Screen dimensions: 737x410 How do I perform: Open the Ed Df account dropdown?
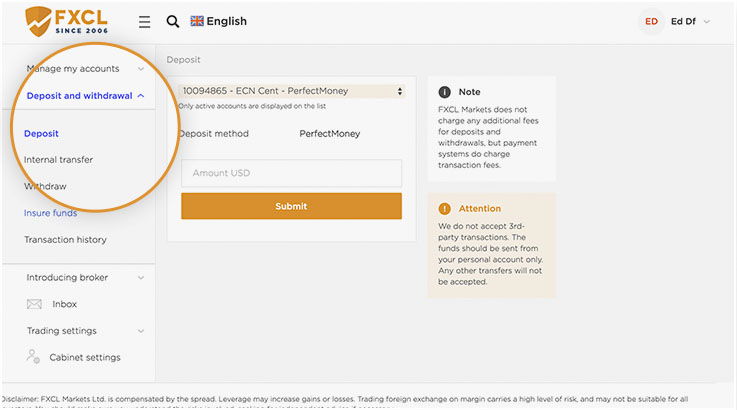(x=690, y=21)
